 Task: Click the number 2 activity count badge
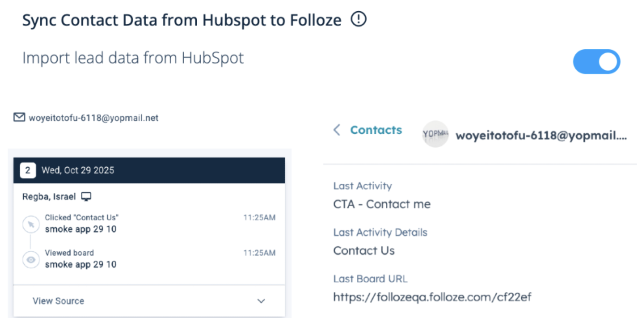(28, 170)
